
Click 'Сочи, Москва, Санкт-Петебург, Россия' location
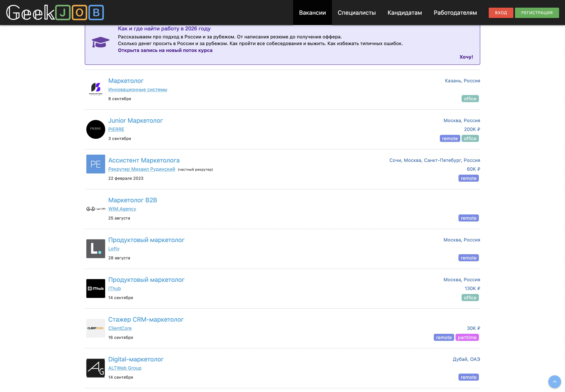pos(435,160)
